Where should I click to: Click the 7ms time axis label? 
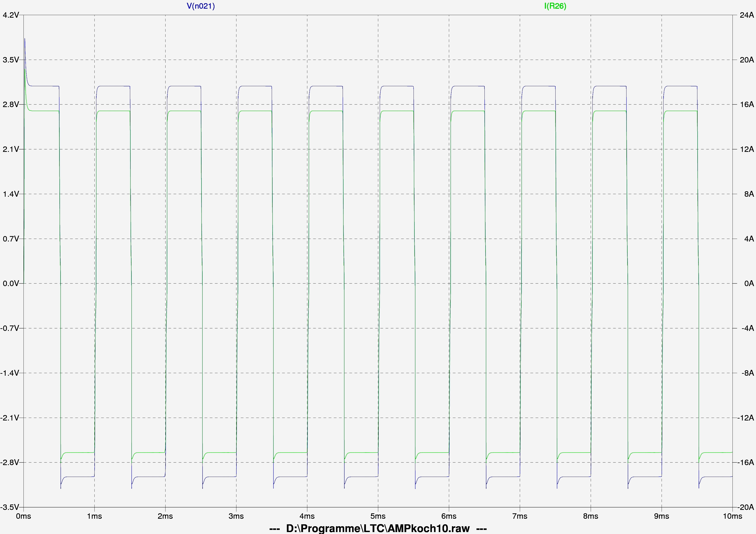coord(520,516)
